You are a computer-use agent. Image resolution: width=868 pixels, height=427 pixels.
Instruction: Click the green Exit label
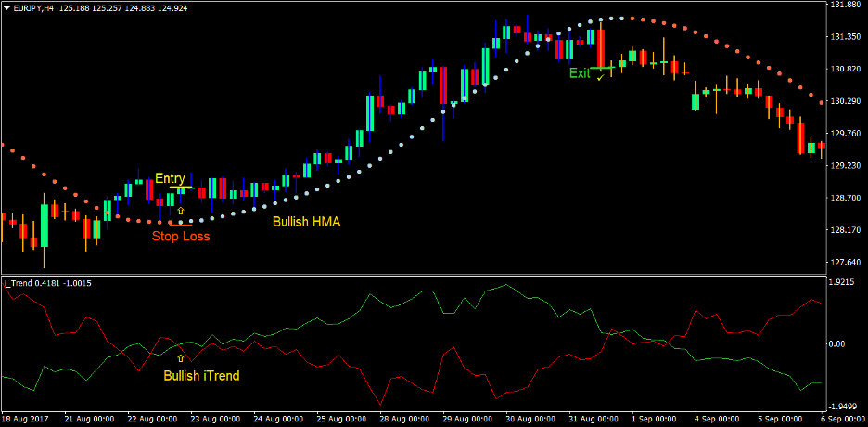580,73
